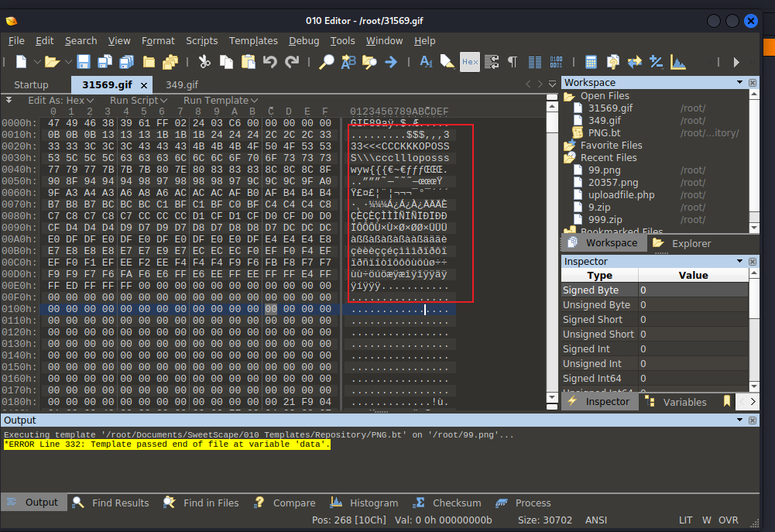Undo the last edit
775x532 pixels.
pyautogui.click(x=270, y=62)
